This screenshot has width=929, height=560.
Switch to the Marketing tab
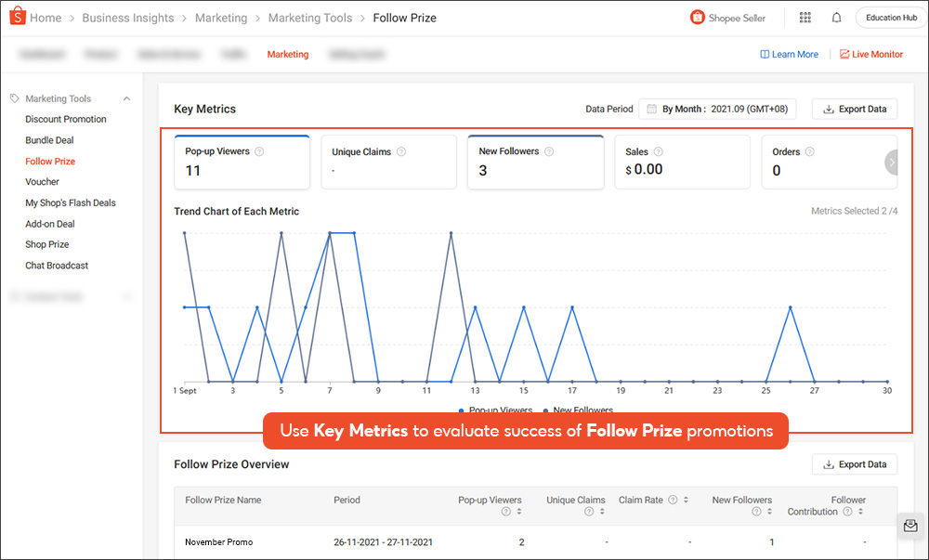[x=287, y=54]
